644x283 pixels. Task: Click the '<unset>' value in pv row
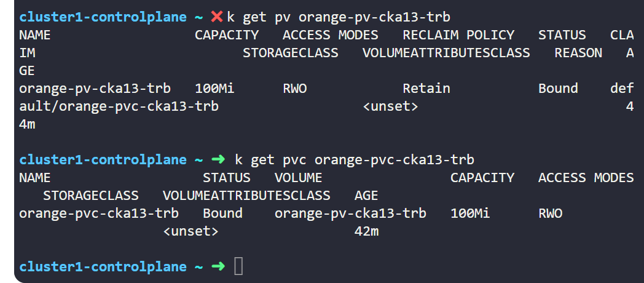390,106
